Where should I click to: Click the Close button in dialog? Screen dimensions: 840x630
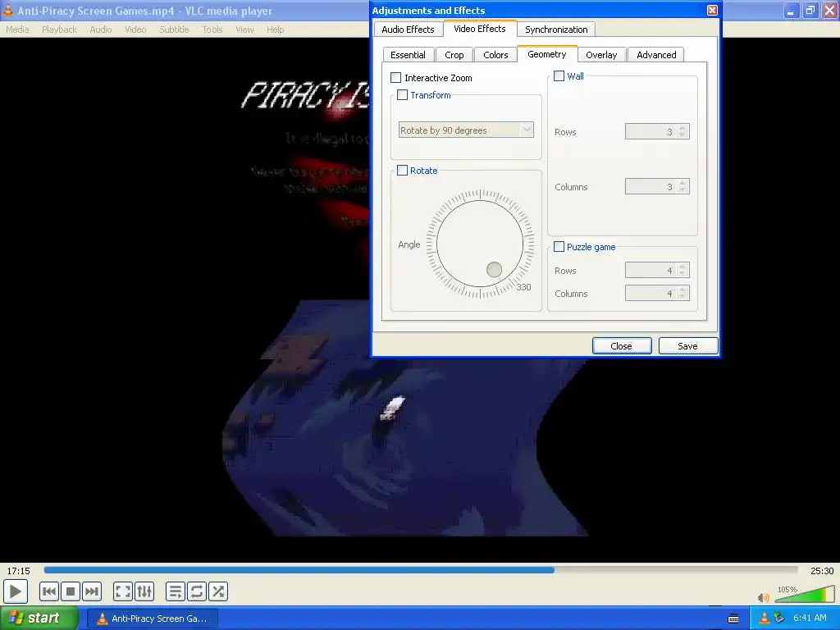622,346
